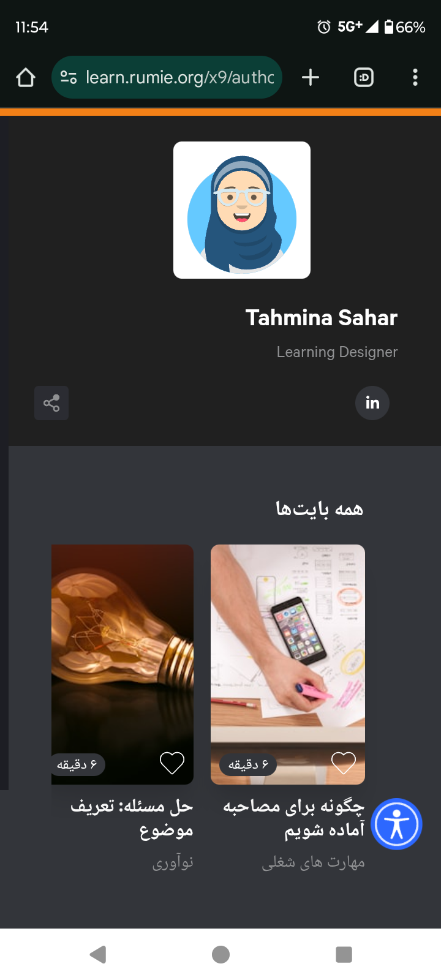Tap the site info icon in address bar
This screenshot has width=441, height=980.
69,77
